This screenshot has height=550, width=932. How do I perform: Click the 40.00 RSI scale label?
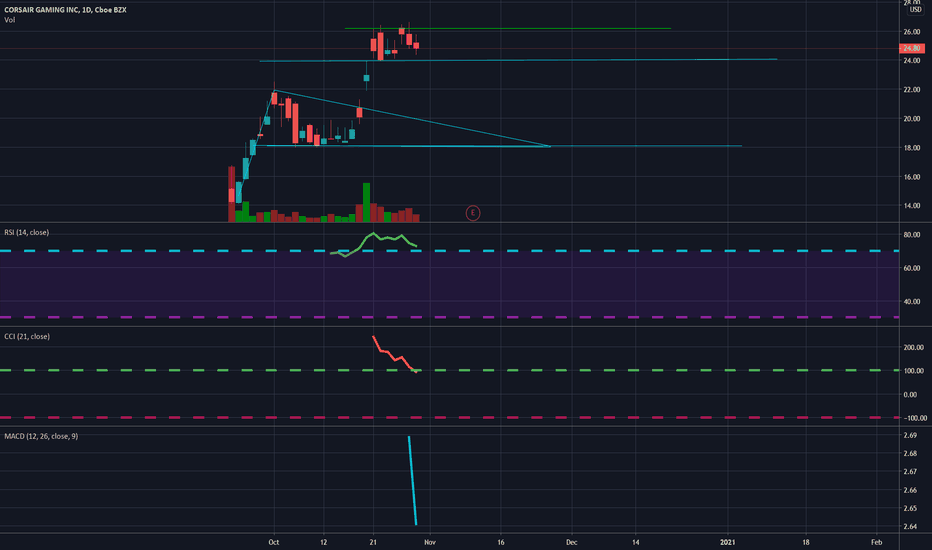click(x=912, y=301)
